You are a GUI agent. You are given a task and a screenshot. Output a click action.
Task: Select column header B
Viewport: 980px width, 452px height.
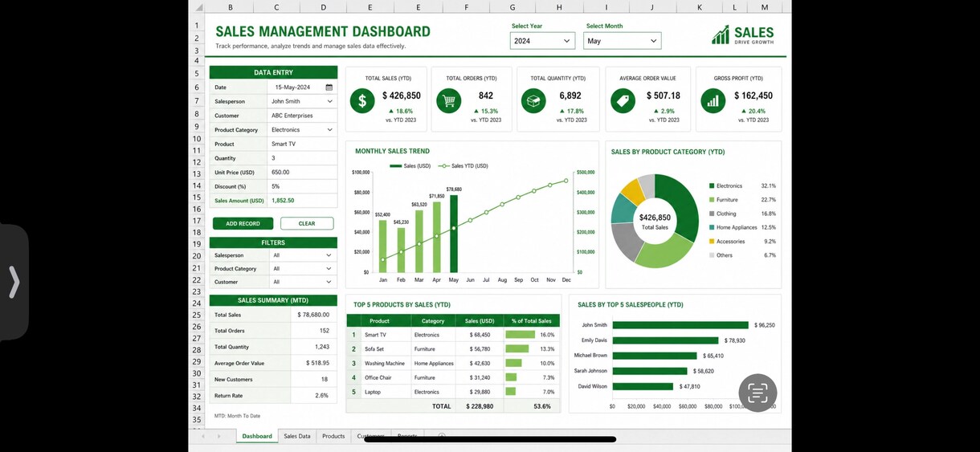coord(231,7)
